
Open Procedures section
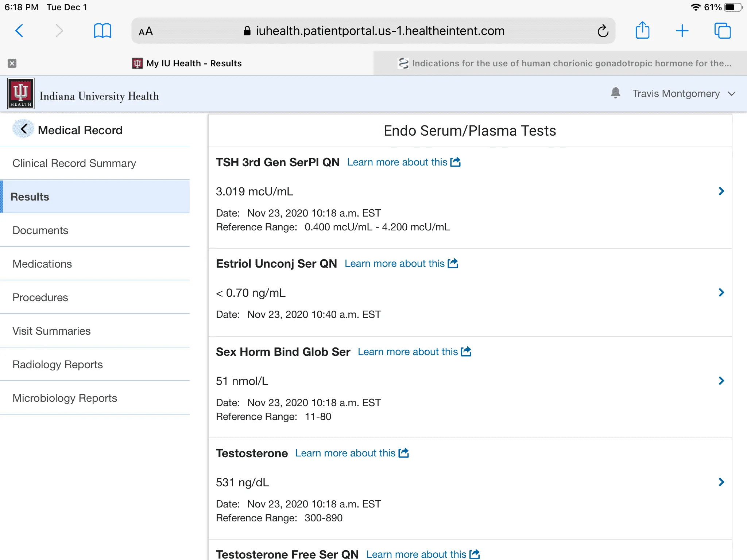(95, 297)
